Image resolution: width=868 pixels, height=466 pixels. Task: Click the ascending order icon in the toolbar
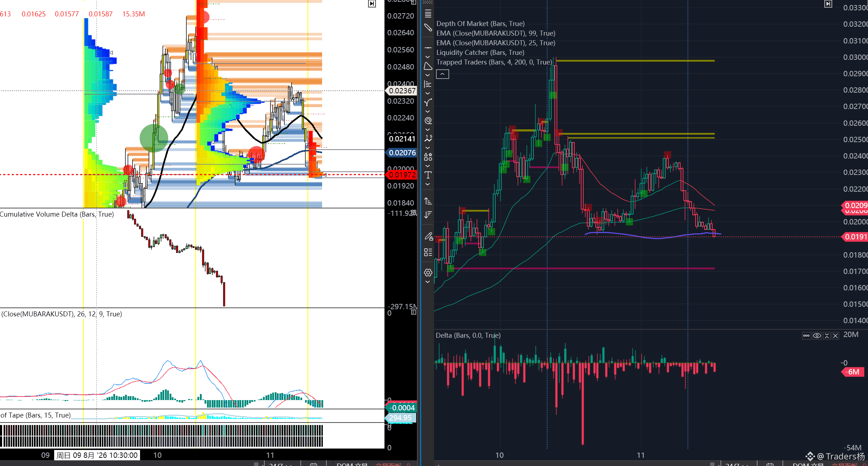428,201
